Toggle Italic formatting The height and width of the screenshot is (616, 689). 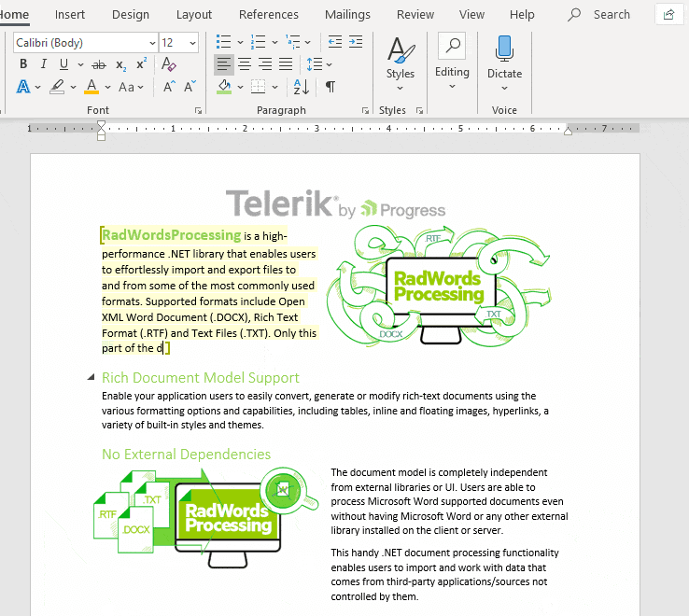[44, 64]
